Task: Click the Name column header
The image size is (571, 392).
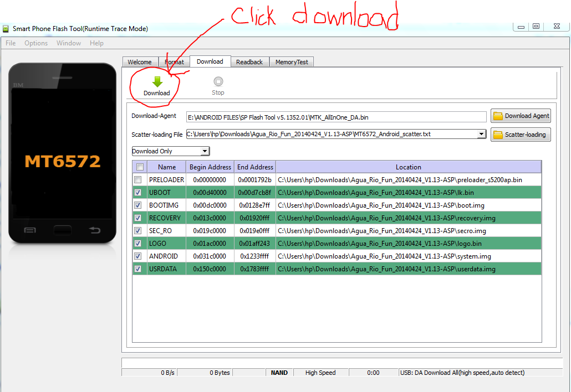Action: 167,167
